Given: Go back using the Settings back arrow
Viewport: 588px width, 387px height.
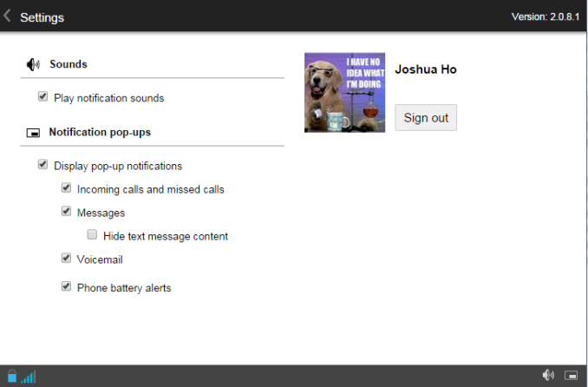Looking at the screenshot, I should (7, 16).
